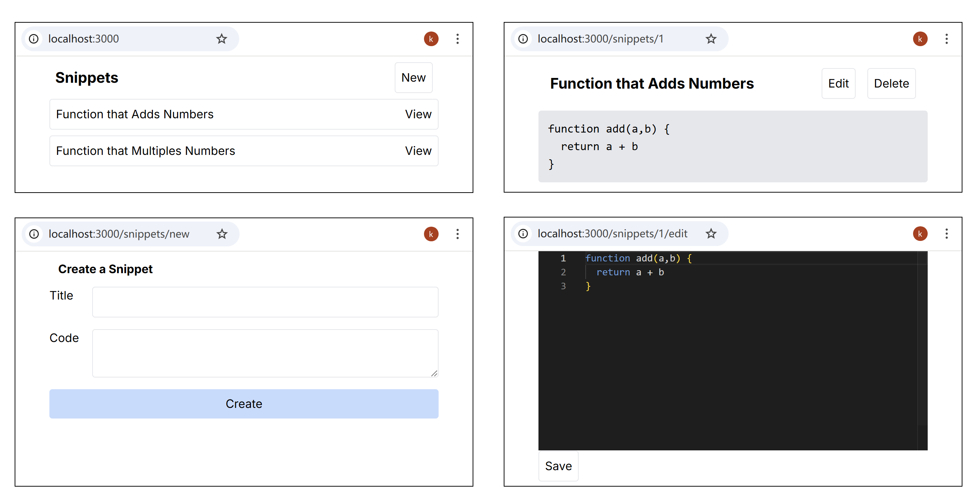The image size is (980, 502).
Task: Click the editor minimap scrollbar strip
Action: tap(922, 350)
